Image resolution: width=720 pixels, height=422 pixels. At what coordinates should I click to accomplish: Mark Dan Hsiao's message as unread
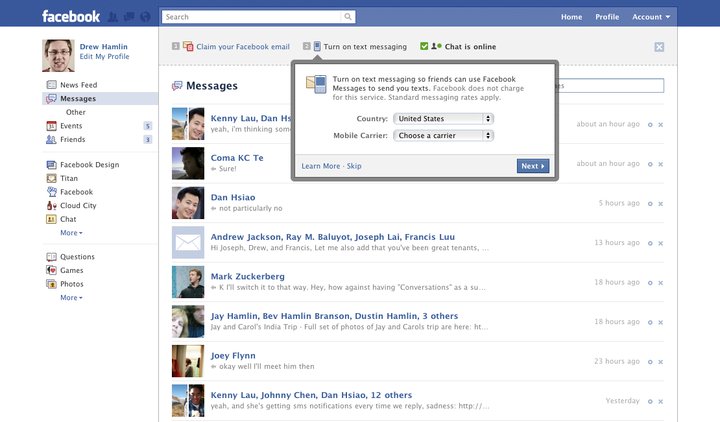click(x=650, y=203)
